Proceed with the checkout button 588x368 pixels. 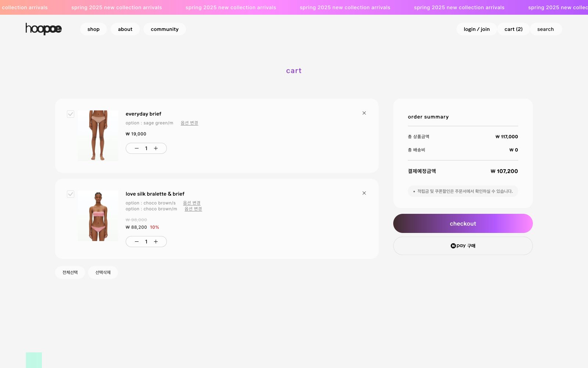click(463, 223)
